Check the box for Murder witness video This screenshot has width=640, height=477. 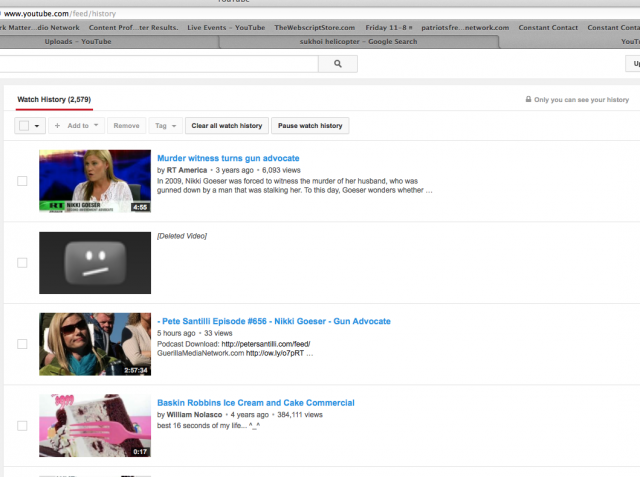22,181
